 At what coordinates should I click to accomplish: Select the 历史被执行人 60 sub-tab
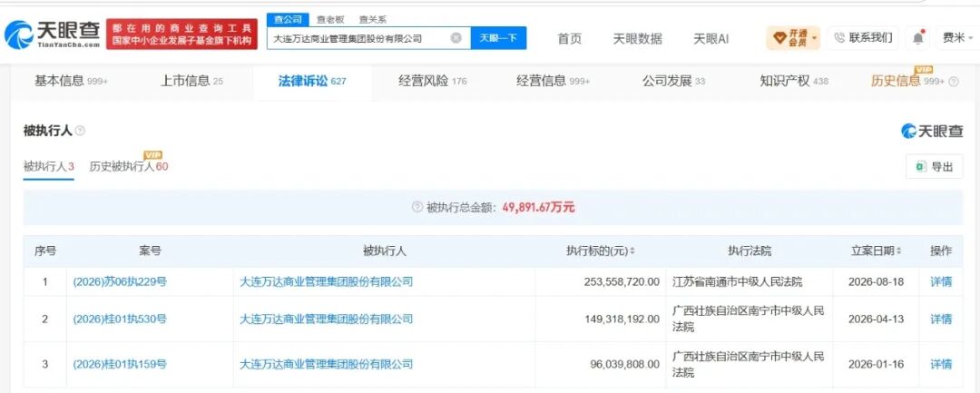pyautogui.click(x=129, y=167)
